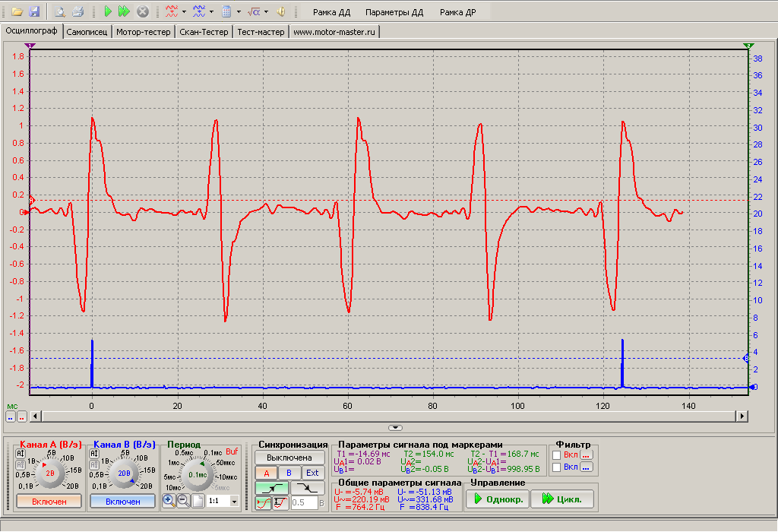Expand the red waveform tool dropdown arrow
Screen dimensions: 778x532
184,12
